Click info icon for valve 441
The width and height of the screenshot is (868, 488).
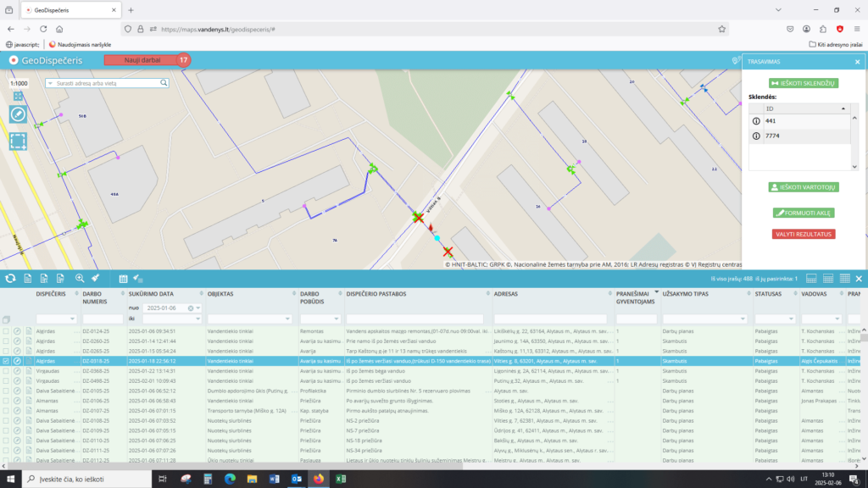(x=756, y=121)
